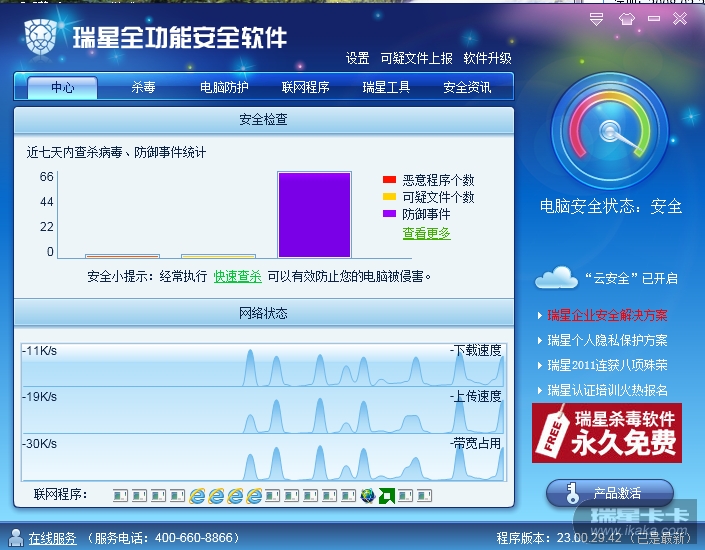The height and width of the screenshot is (550, 705).
Task: Click the tall purple defense events bar
Action: 314,215
